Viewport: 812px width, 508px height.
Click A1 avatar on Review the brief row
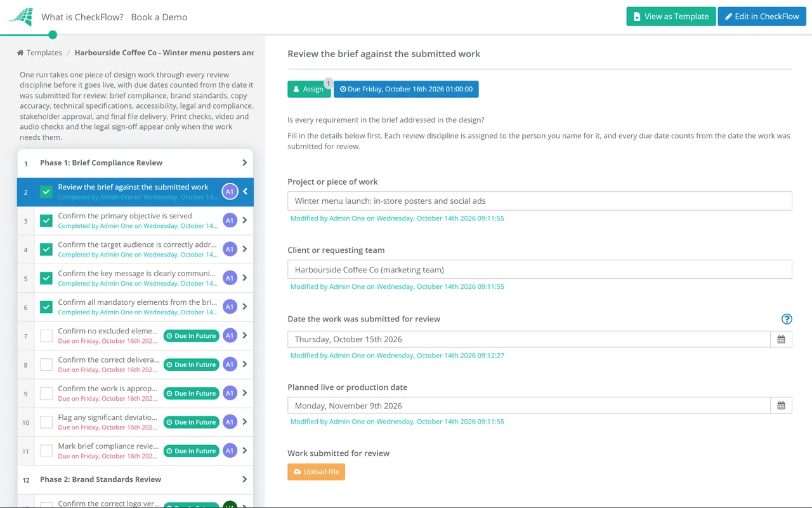[230, 192]
